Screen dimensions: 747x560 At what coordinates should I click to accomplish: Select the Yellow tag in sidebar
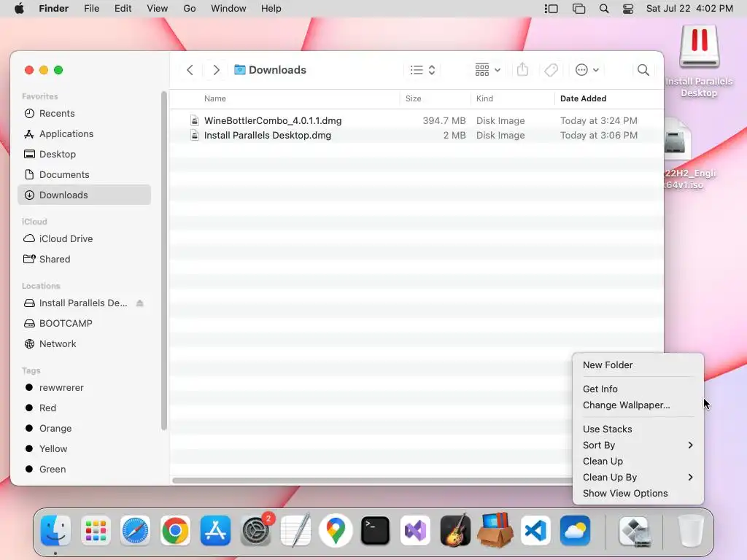point(85,448)
